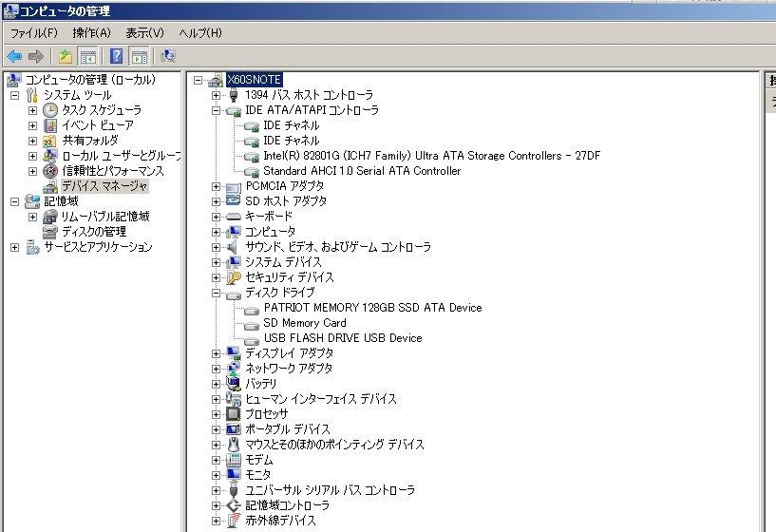Expand the ユニバーサル シリアル バス コントローラ node
This screenshot has height=532, width=776.
(216, 490)
